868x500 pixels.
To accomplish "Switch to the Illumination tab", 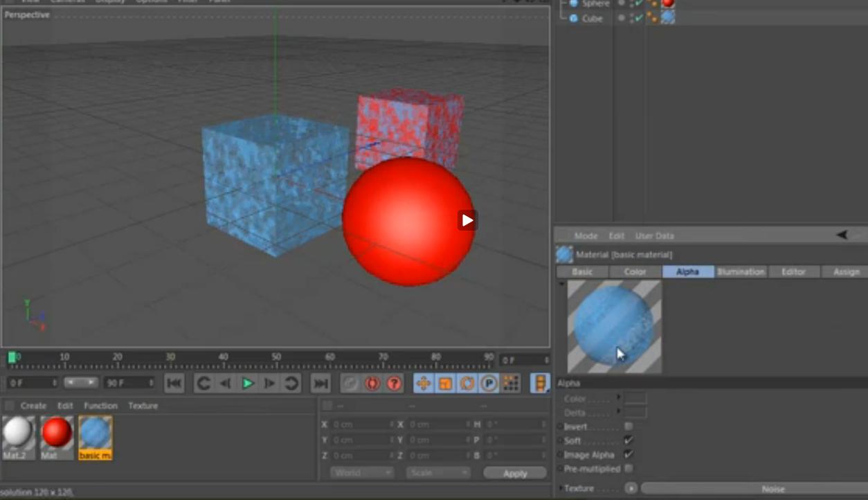I will coord(741,272).
